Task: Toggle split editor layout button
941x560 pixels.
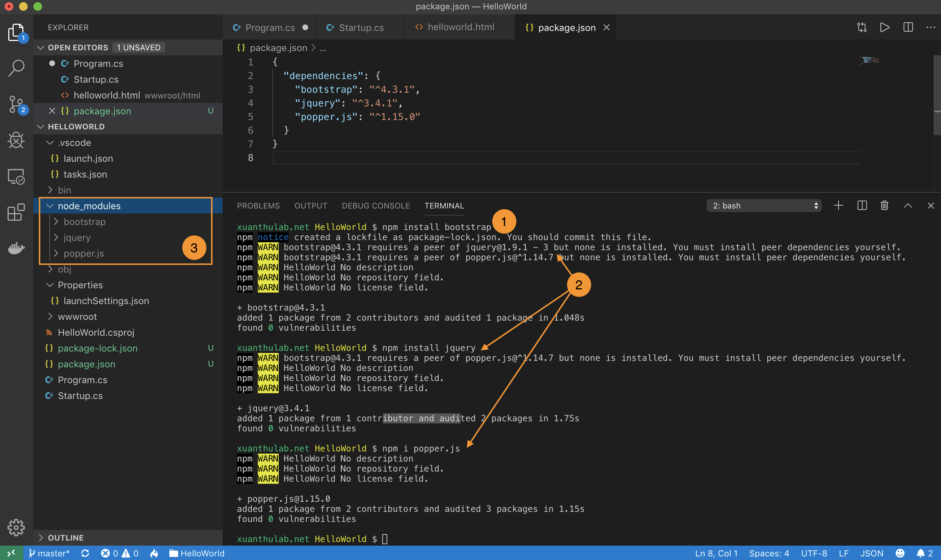Action: [x=908, y=27]
